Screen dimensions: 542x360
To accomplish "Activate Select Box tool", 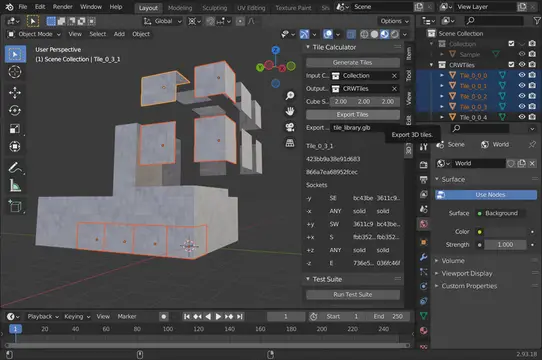I will (15, 54).
